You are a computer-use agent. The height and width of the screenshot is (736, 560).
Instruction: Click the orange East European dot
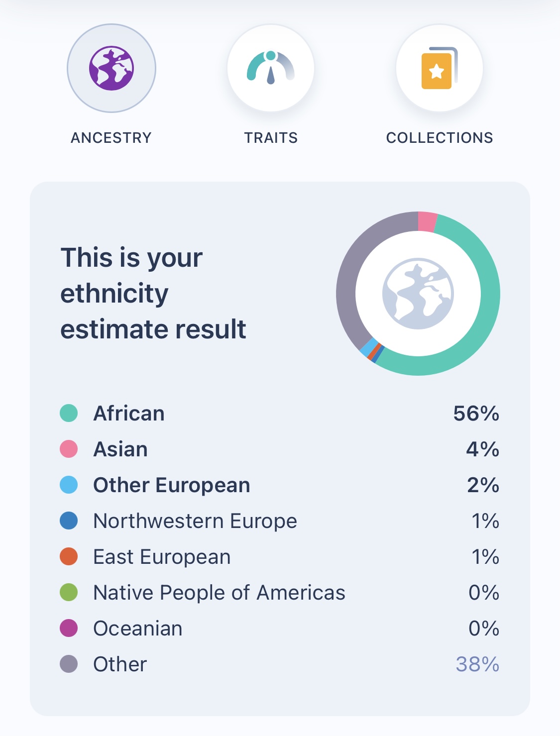point(69,556)
